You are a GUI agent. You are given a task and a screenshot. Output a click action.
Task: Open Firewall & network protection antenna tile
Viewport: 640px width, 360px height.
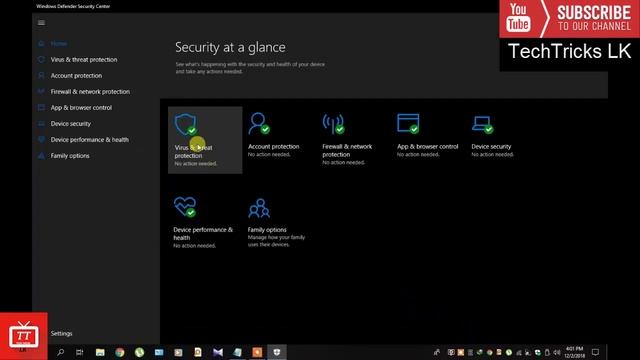click(347, 139)
